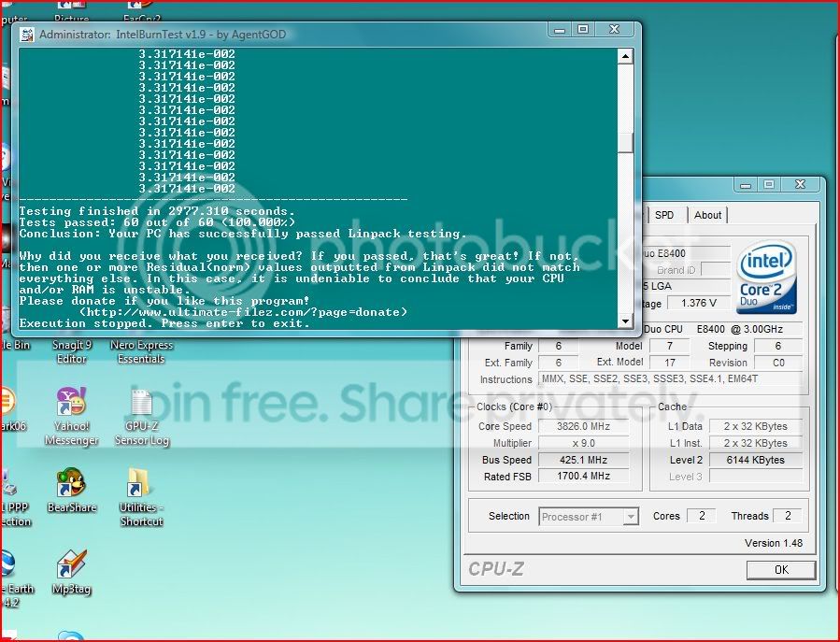Click the Model value 7
840x642 pixels.
[x=670, y=346]
